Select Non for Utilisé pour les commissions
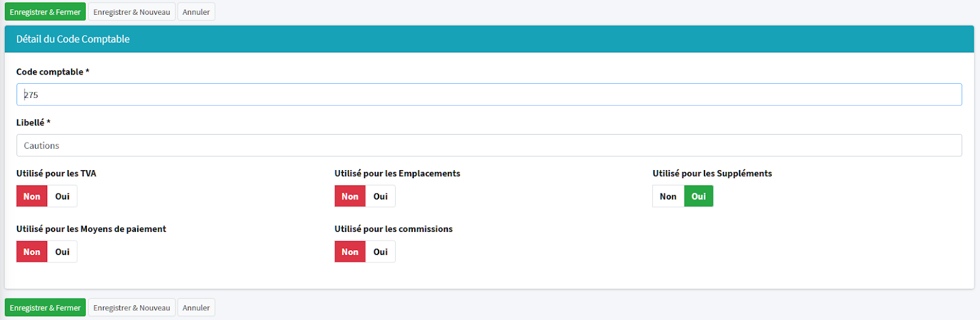This screenshot has height=320, width=980. click(350, 252)
